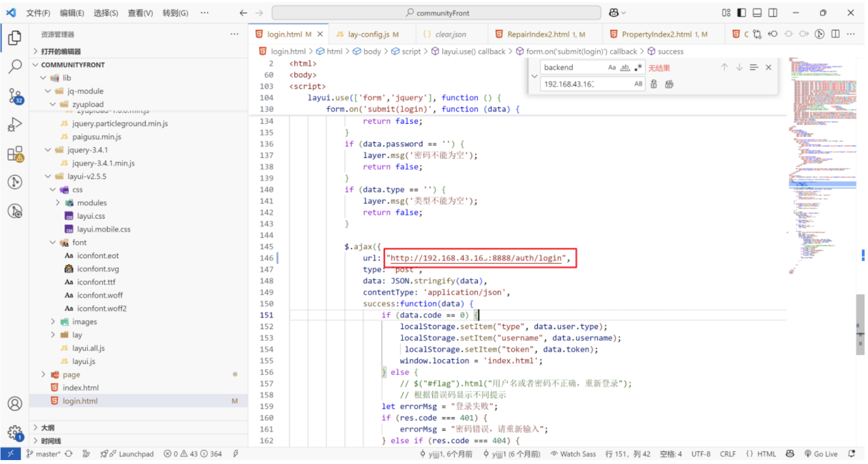Open the 查看(V) menu
The width and height of the screenshot is (868, 464).
140,13
